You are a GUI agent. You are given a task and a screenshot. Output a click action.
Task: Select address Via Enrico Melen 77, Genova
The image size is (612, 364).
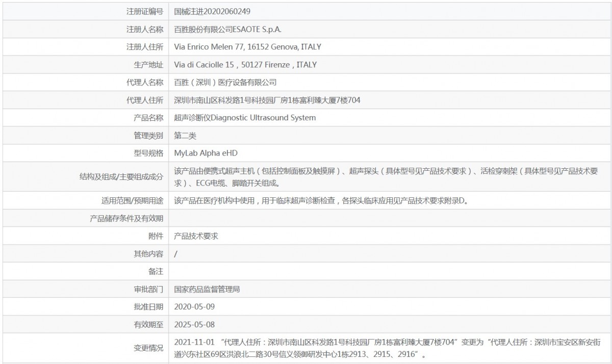point(248,47)
